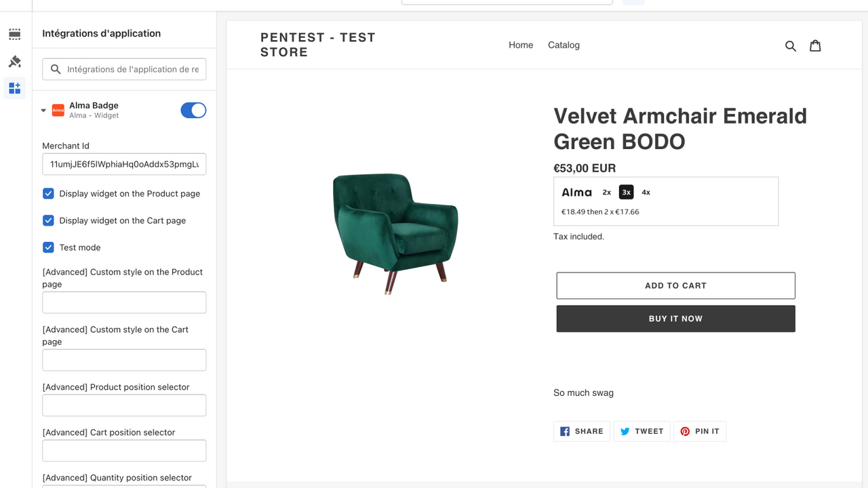Open the Catalog menu item
Viewport: 868px width, 488px height.
click(x=564, y=45)
